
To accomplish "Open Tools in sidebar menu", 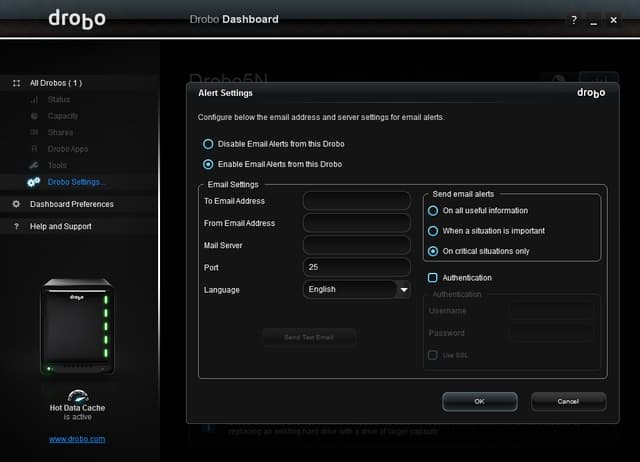I will click(57, 165).
